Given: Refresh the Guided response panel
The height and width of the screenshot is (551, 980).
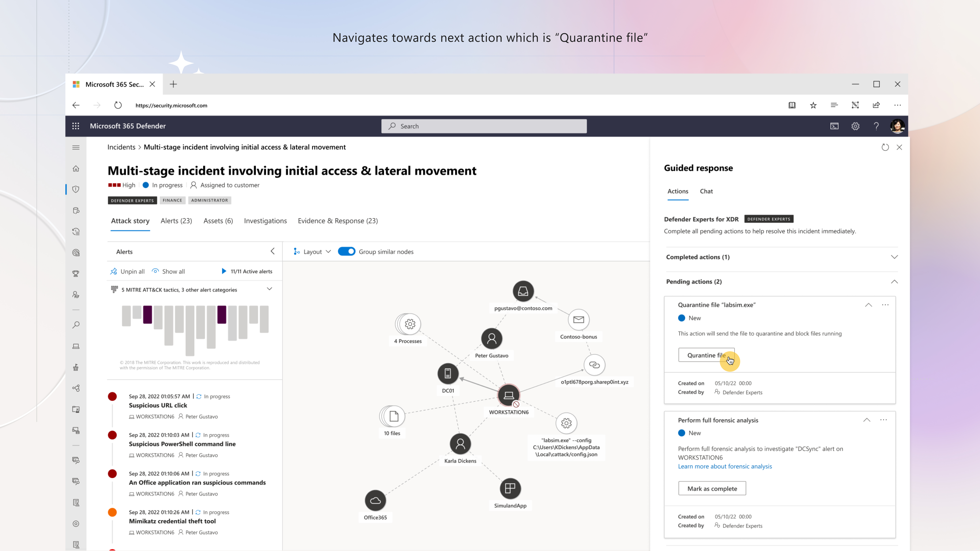Looking at the screenshot, I should [x=885, y=147].
